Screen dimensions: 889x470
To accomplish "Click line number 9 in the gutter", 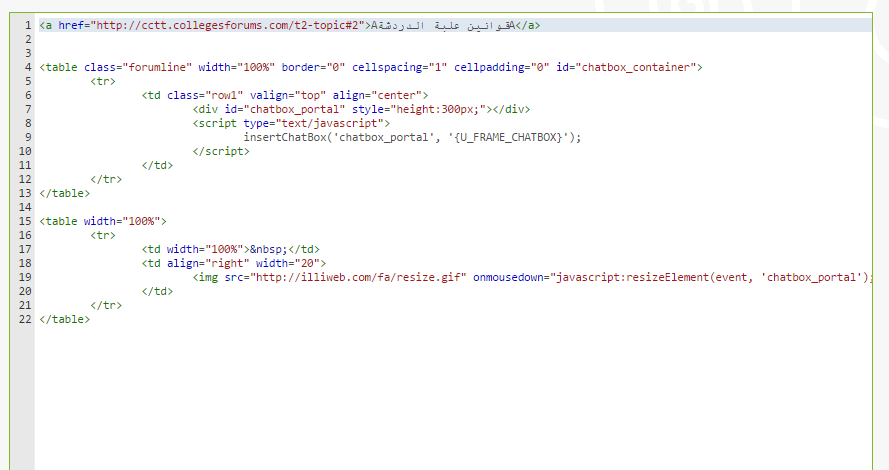I will pos(28,137).
